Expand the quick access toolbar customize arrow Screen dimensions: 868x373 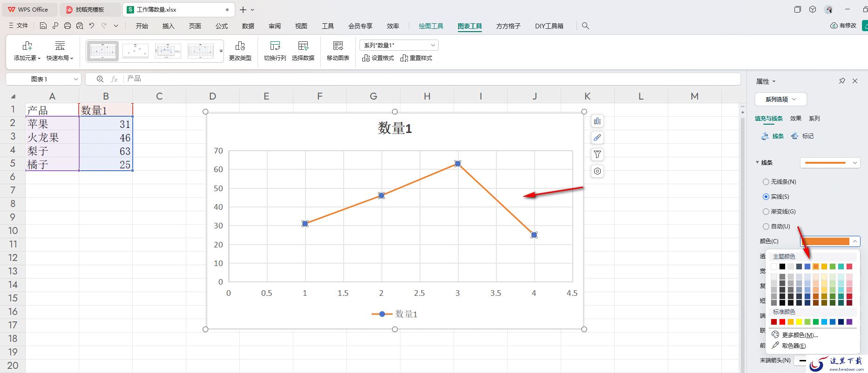point(116,26)
